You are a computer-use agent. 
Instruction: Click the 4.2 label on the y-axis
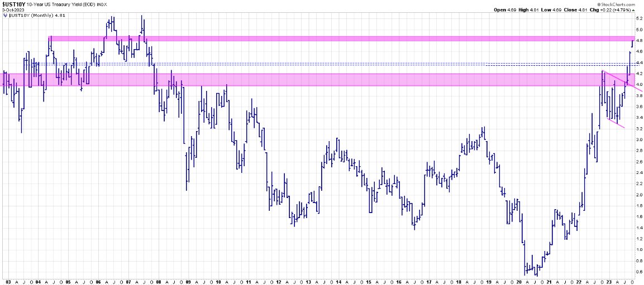pos(639,74)
